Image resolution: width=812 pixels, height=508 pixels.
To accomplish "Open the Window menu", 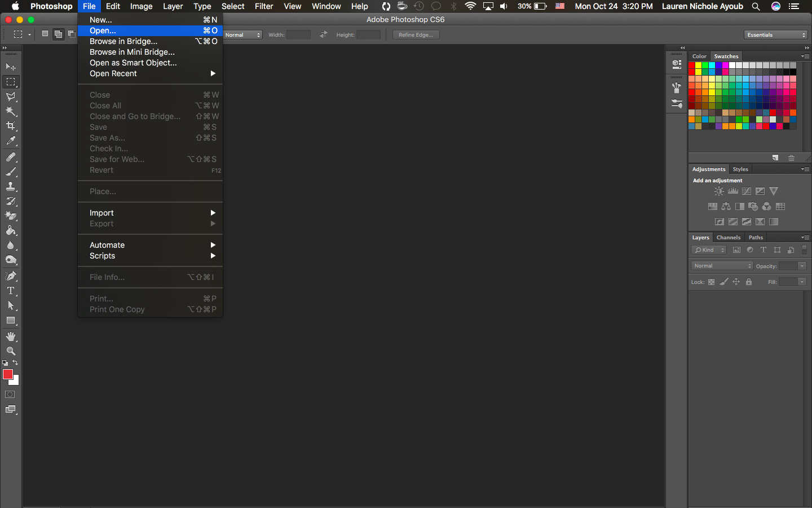I will click(326, 6).
